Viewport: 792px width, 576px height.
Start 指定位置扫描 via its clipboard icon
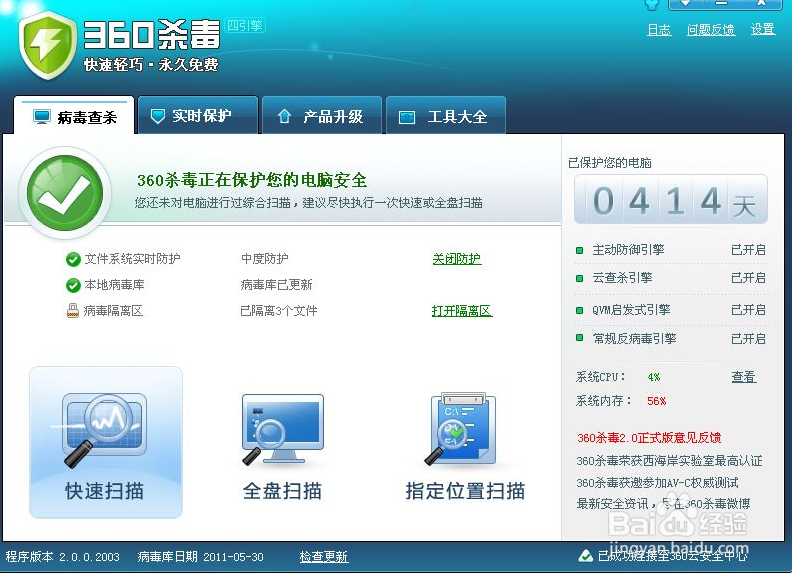461,428
